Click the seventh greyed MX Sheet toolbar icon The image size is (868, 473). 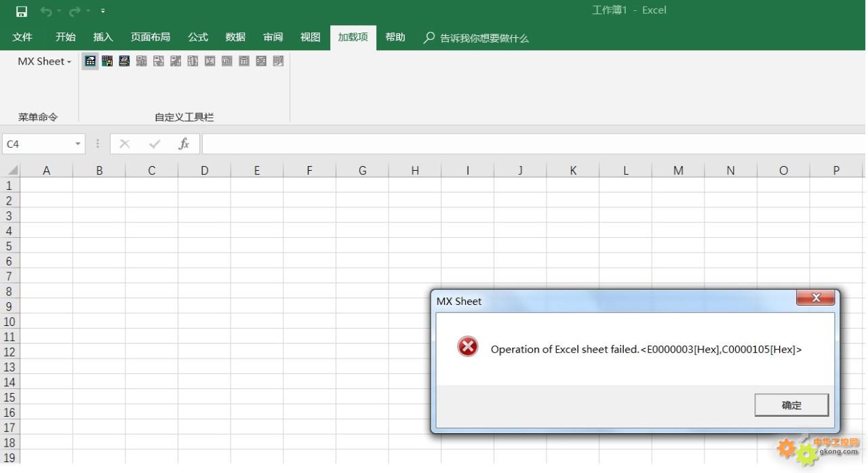(193, 61)
